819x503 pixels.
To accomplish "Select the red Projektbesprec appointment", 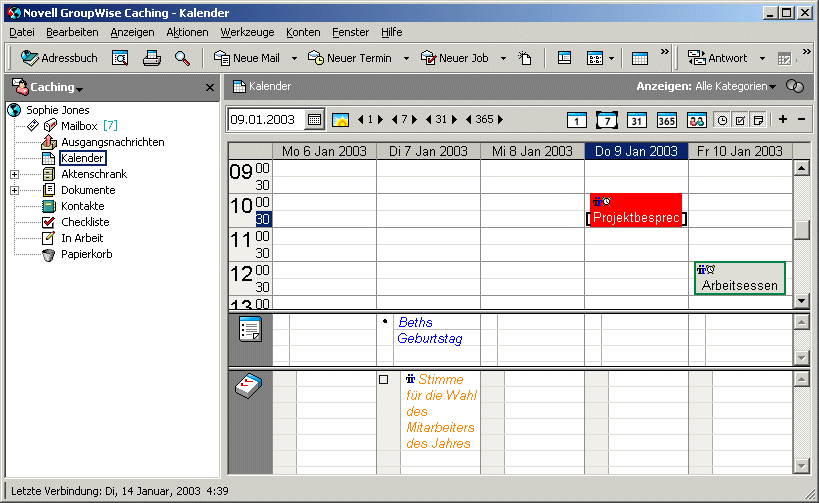I will click(636, 210).
